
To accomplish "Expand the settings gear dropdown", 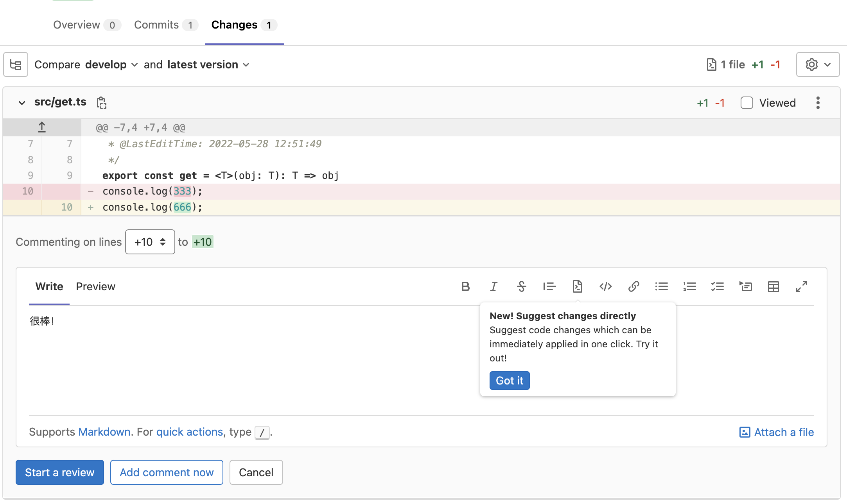I will pos(818,64).
